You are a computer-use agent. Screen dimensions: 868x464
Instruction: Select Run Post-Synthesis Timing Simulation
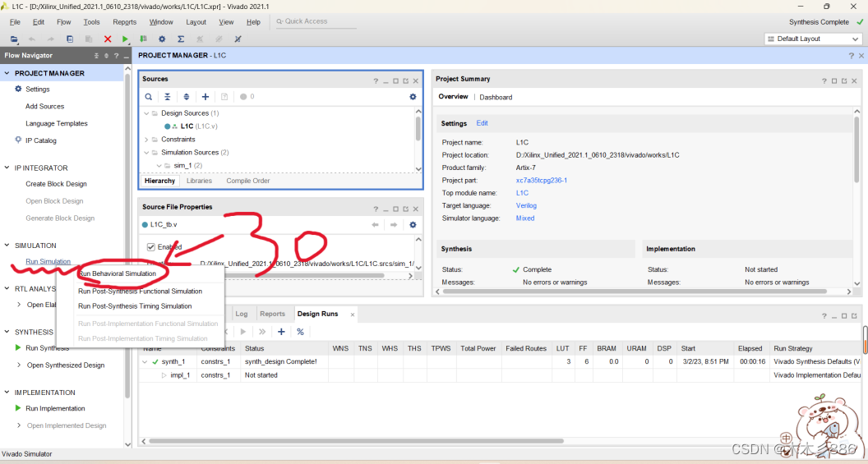click(x=135, y=306)
